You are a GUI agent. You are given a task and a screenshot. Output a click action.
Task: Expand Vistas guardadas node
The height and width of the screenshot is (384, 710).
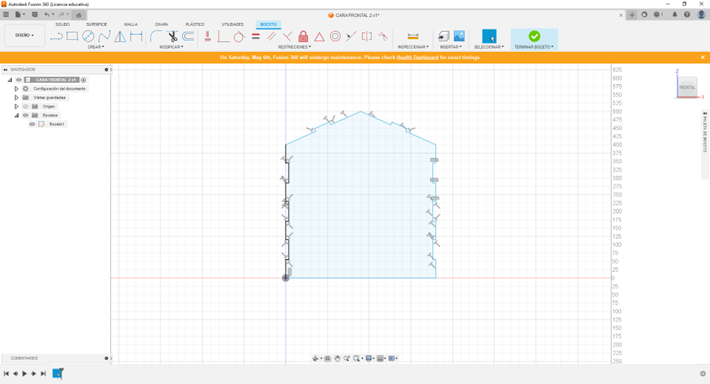tap(16, 97)
